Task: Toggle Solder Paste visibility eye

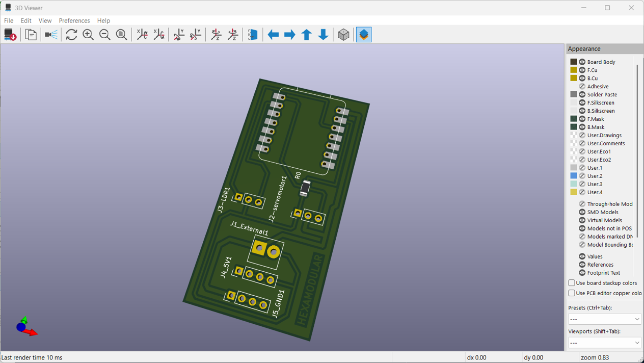Action: pos(582,94)
